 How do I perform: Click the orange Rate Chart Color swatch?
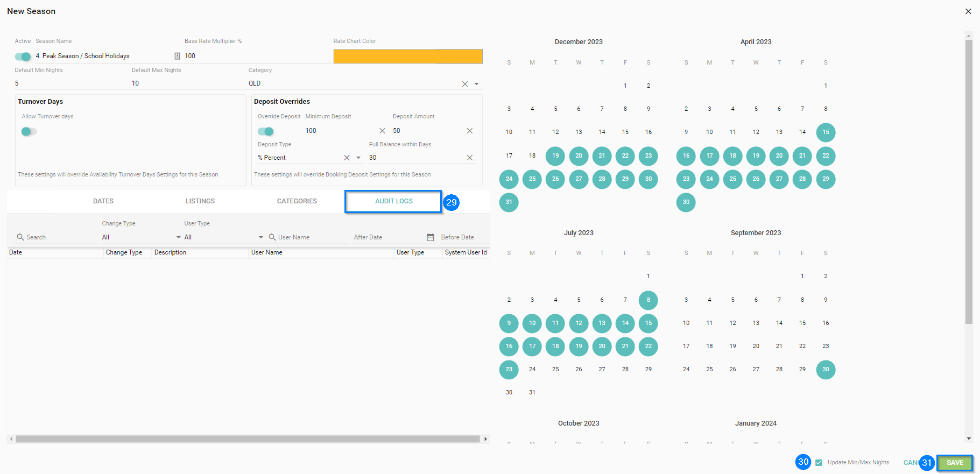point(407,56)
